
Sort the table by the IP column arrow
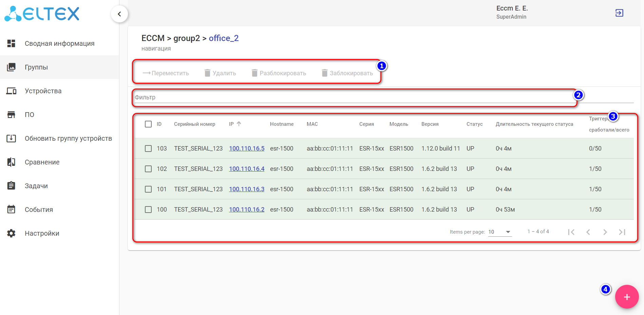coord(239,124)
